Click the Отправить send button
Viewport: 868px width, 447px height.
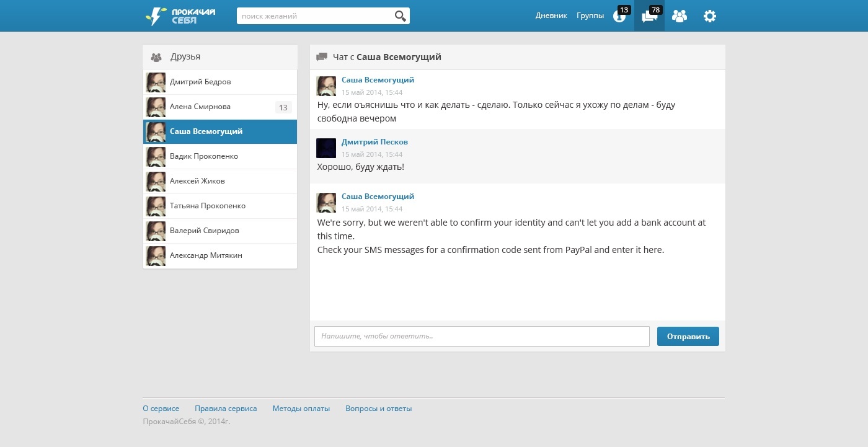pyautogui.click(x=688, y=336)
